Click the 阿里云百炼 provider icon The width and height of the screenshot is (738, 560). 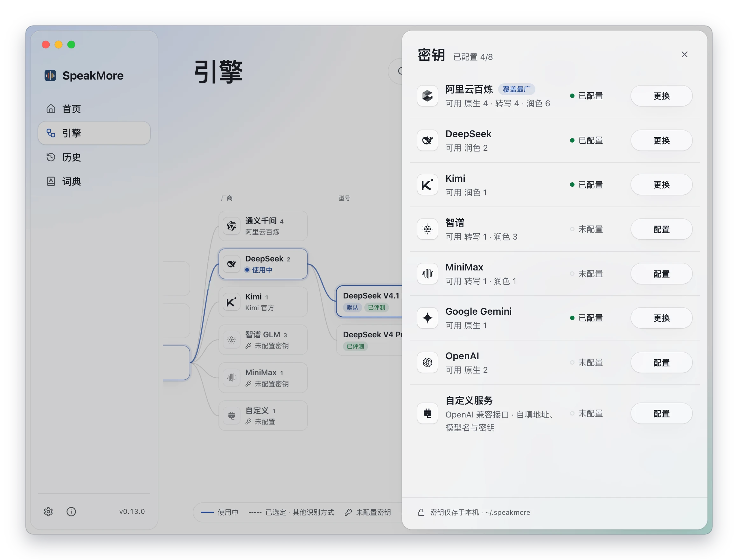coord(427,96)
